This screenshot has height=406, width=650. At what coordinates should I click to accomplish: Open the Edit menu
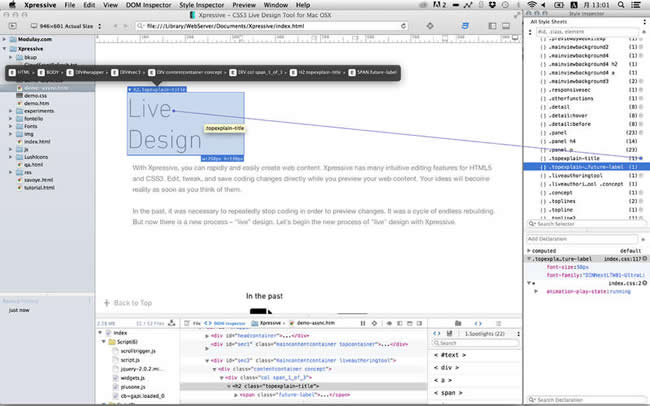point(89,5)
